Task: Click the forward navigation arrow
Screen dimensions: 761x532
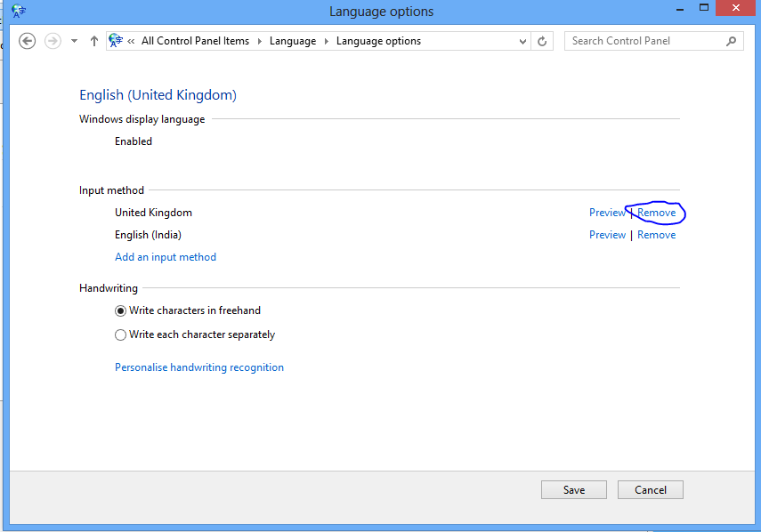Action: 53,41
